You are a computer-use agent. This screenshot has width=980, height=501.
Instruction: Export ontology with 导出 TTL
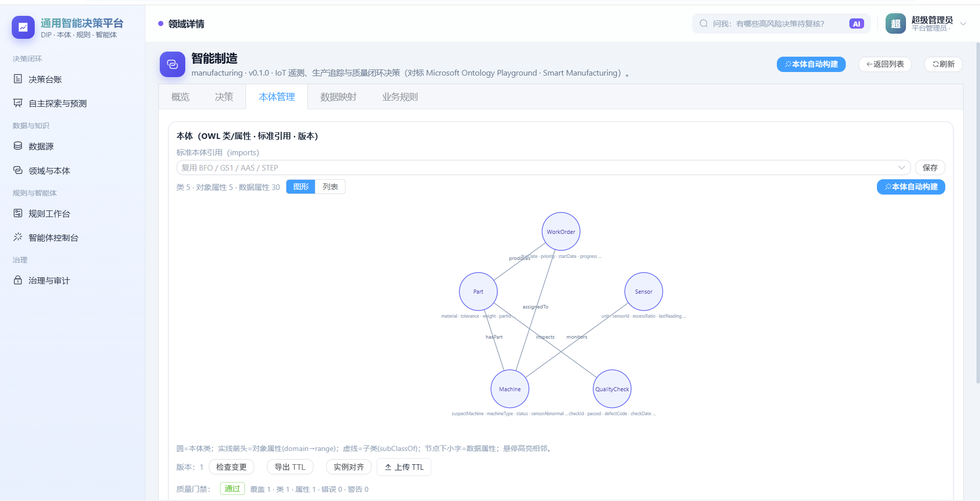(290, 467)
